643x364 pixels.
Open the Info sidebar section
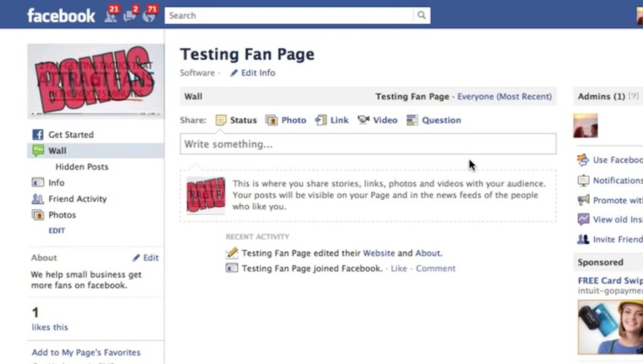48,183
